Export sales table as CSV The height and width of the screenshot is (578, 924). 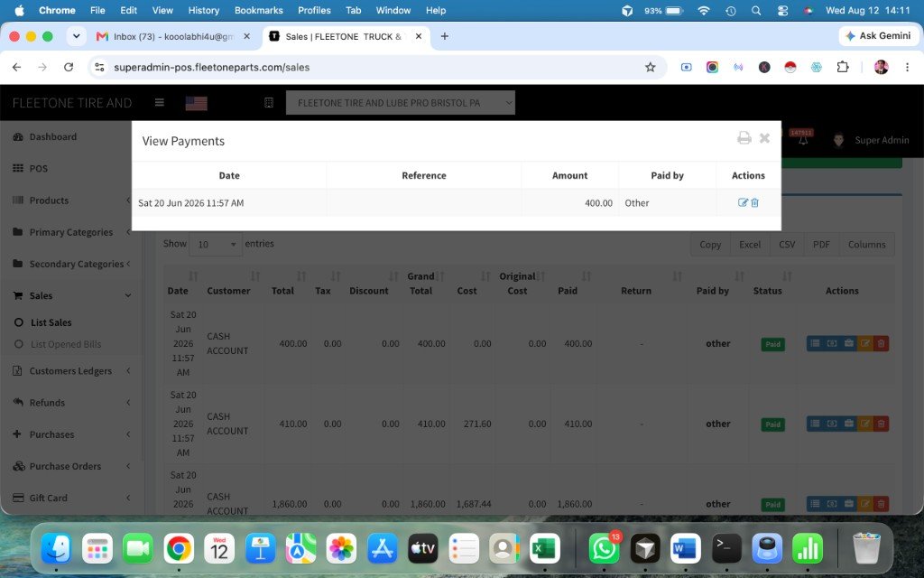pos(787,244)
